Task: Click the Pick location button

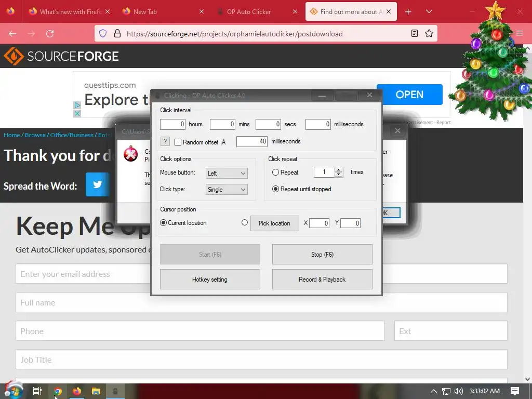Action: 275,223
